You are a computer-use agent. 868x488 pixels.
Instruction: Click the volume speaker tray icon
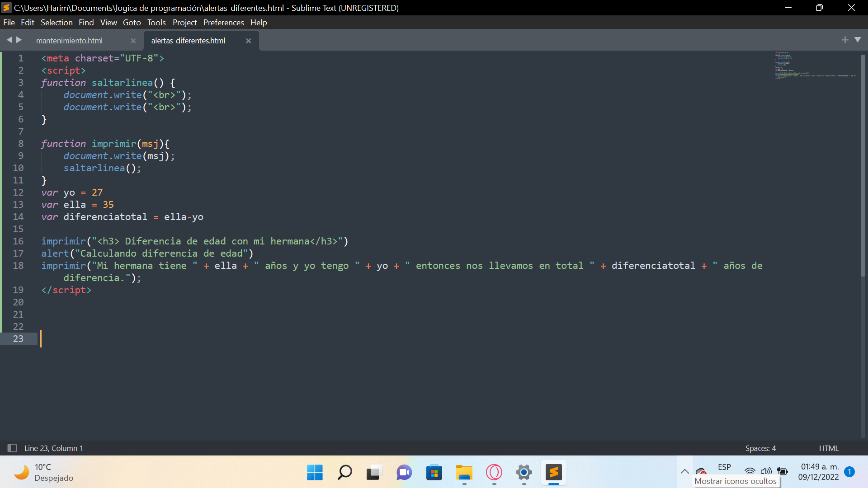pyautogui.click(x=766, y=471)
